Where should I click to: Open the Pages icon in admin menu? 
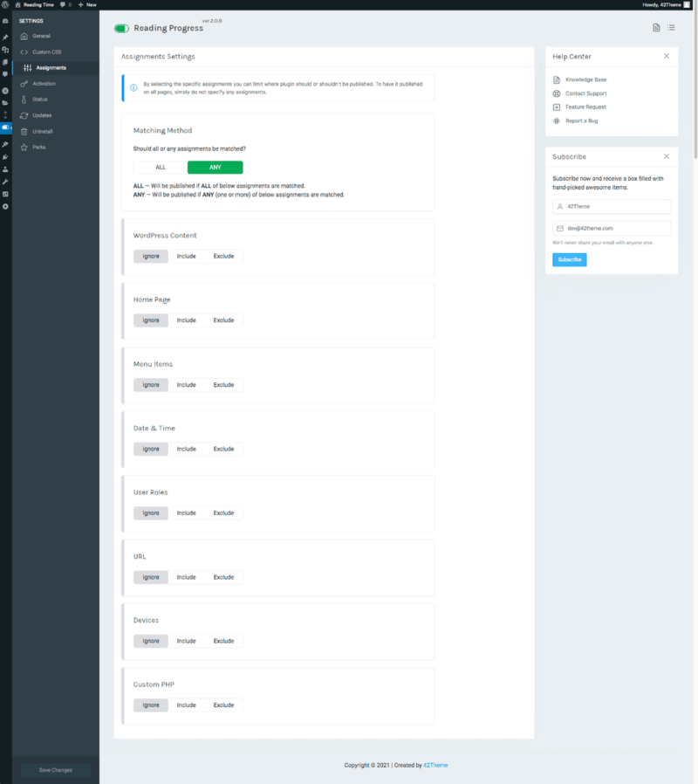[x=5, y=62]
